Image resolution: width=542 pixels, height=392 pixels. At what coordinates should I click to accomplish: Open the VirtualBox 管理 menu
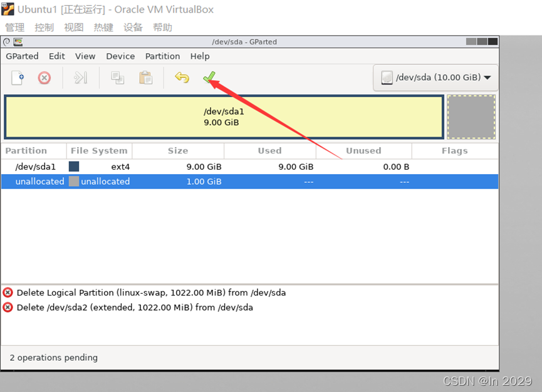15,28
